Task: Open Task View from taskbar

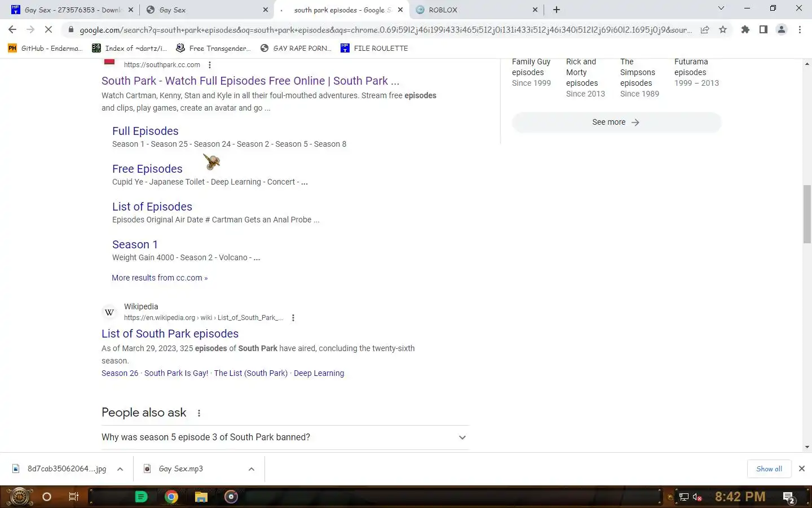Action: [73, 497]
